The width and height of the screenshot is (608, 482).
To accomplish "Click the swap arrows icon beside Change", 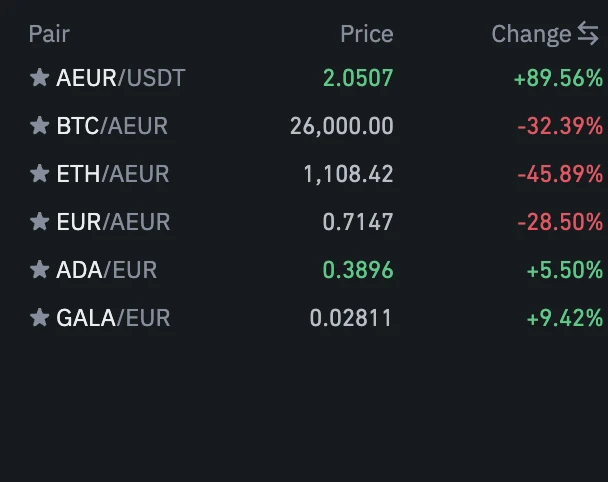I will [x=588, y=34].
